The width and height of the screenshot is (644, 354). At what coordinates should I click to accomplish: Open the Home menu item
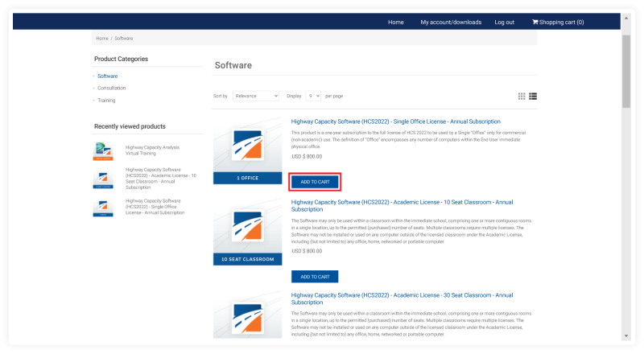point(395,22)
